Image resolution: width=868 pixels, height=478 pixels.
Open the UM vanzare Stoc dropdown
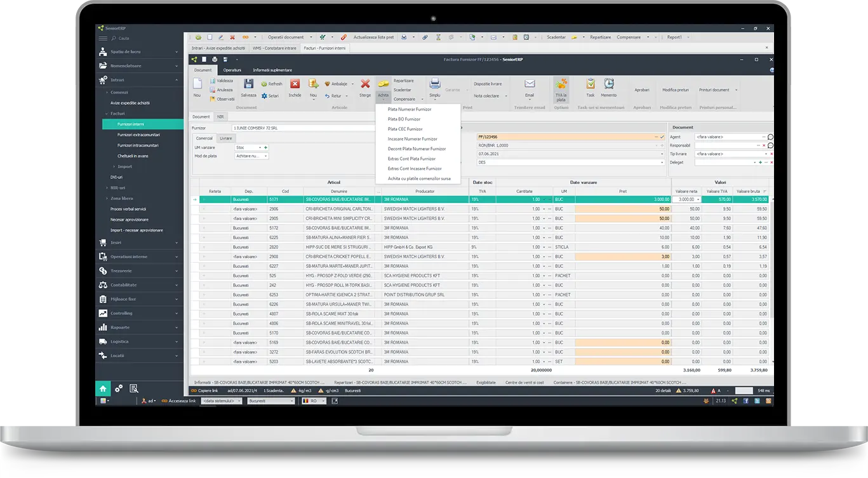point(260,147)
